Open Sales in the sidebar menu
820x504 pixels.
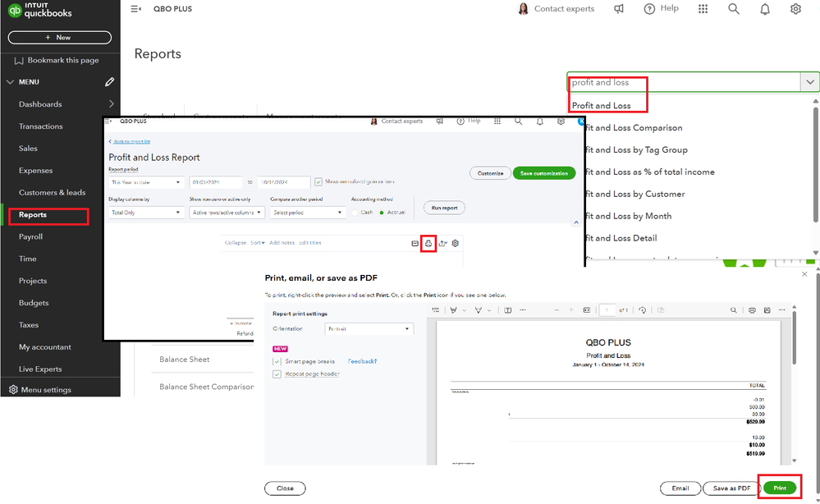click(x=28, y=149)
